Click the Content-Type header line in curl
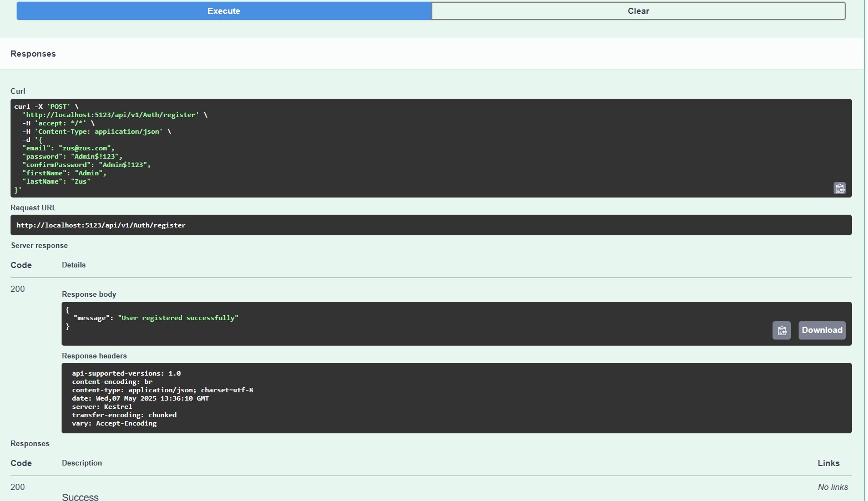 (x=97, y=131)
